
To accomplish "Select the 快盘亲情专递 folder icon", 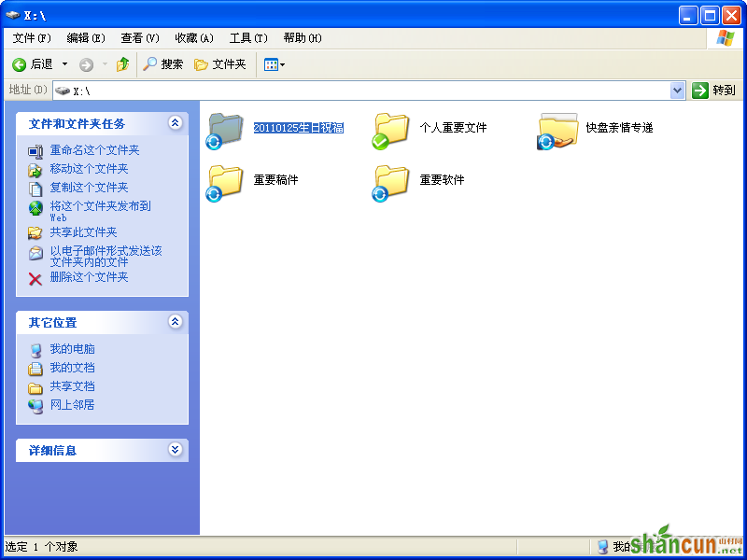I will [557, 131].
